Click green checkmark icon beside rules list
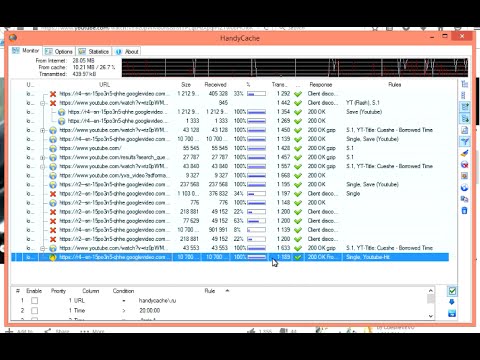This screenshot has width=480, height=360. [452, 291]
